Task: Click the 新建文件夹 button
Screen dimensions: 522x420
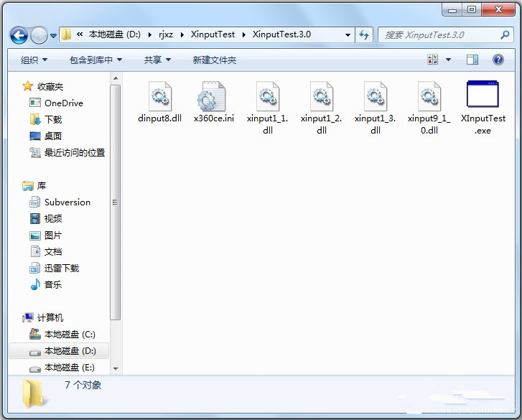Action: [214, 60]
